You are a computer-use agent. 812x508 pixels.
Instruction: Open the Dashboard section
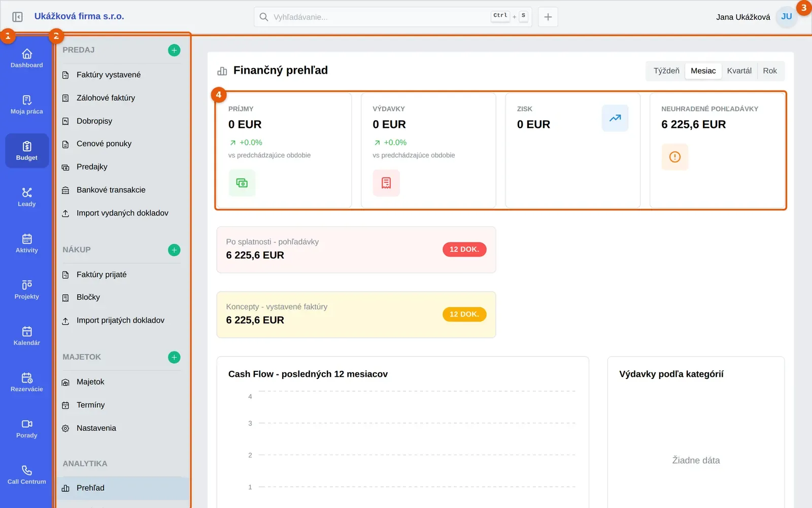[x=27, y=58]
